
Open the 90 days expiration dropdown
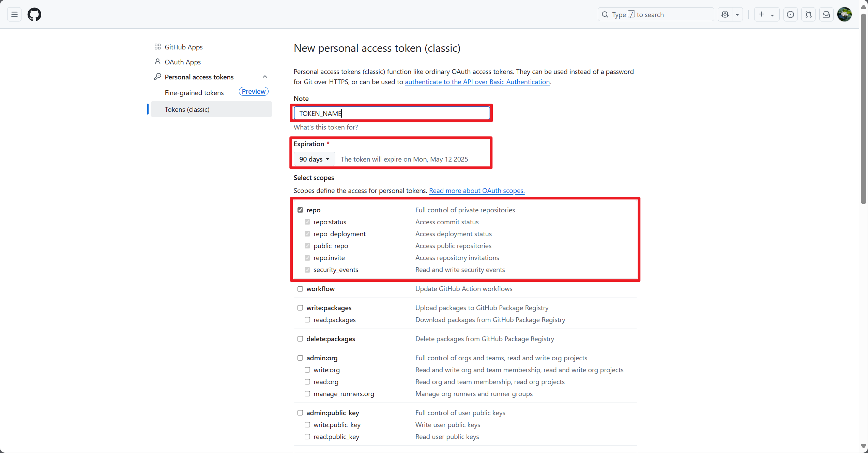click(314, 159)
